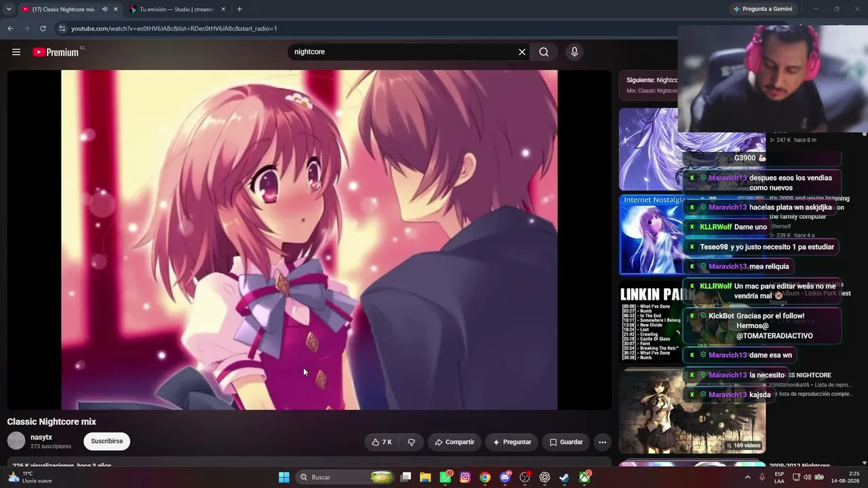Open the Internet Nostalgia video thumbnail
This screenshot has height=488, width=868.
pyautogui.click(x=692, y=235)
